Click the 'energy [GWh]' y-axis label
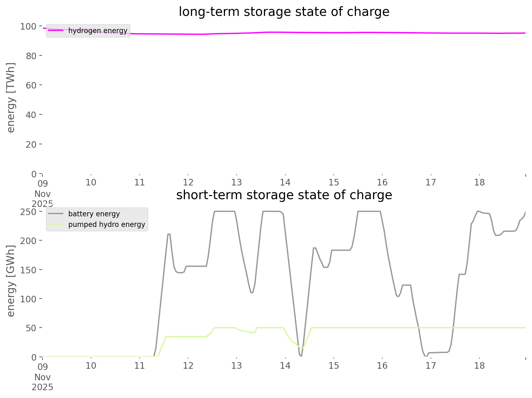The height and width of the screenshot is (398, 532). pos(11,281)
